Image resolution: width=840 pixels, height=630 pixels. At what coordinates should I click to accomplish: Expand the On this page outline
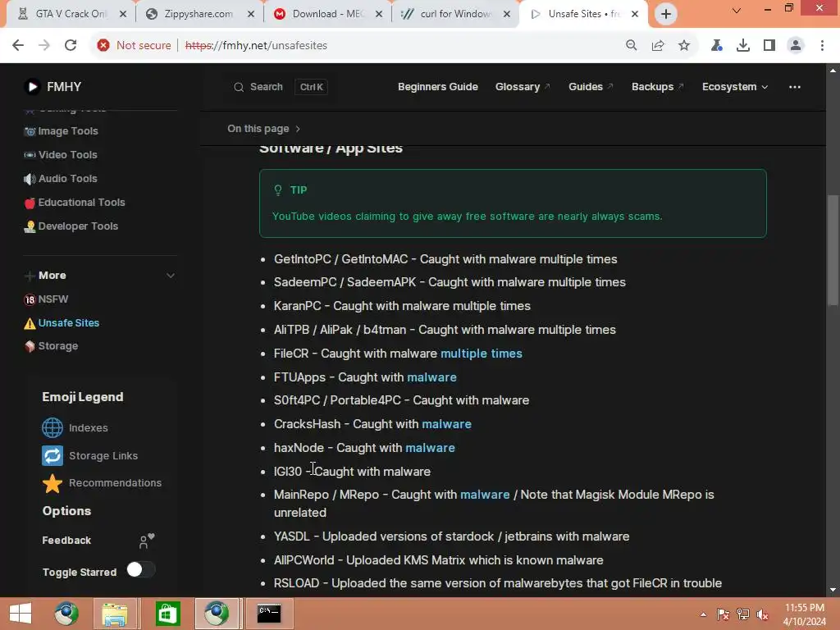(x=263, y=129)
